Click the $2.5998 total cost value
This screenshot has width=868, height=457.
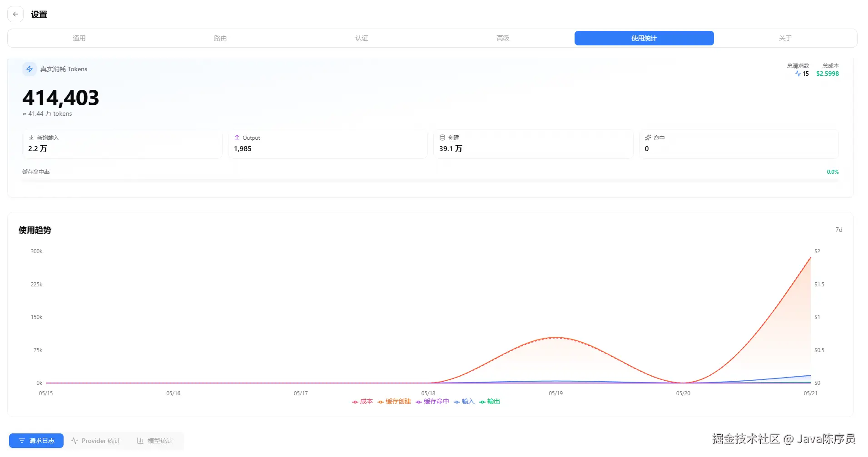pyautogui.click(x=828, y=74)
